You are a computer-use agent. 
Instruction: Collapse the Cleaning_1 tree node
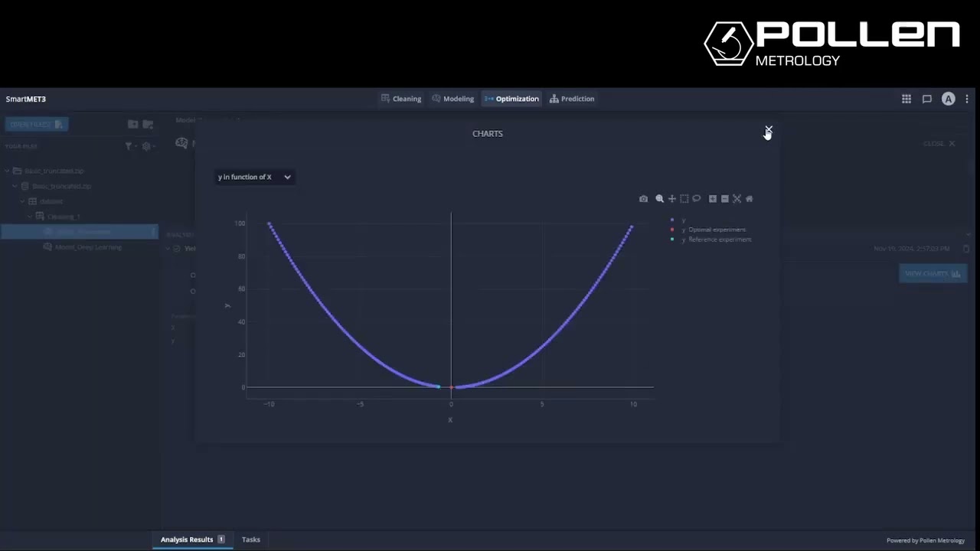(31, 217)
